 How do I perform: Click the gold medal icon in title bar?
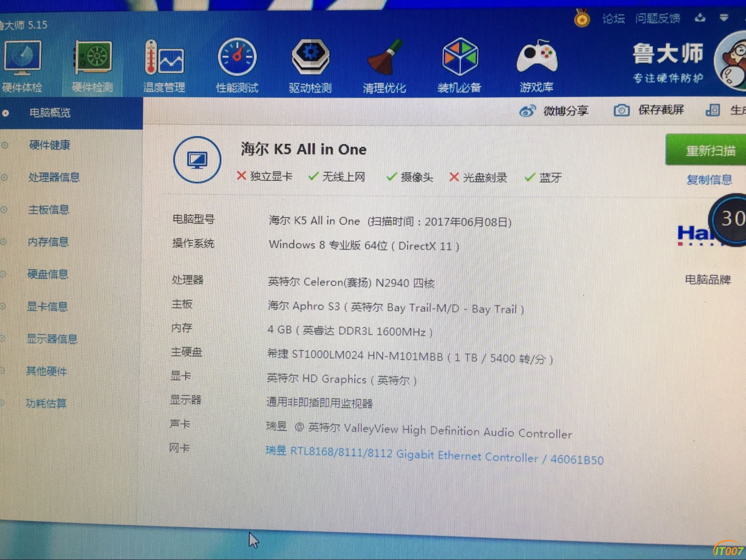pos(582,18)
